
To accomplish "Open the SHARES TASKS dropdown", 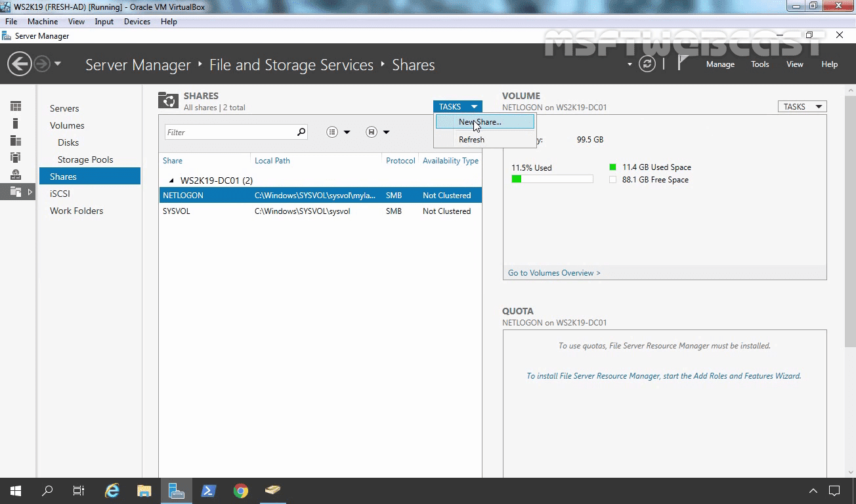I will 458,106.
